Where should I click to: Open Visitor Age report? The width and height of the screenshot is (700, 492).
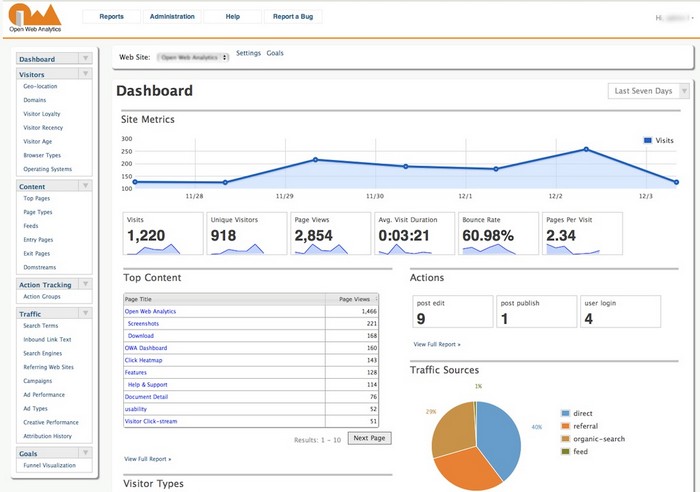[x=38, y=142]
